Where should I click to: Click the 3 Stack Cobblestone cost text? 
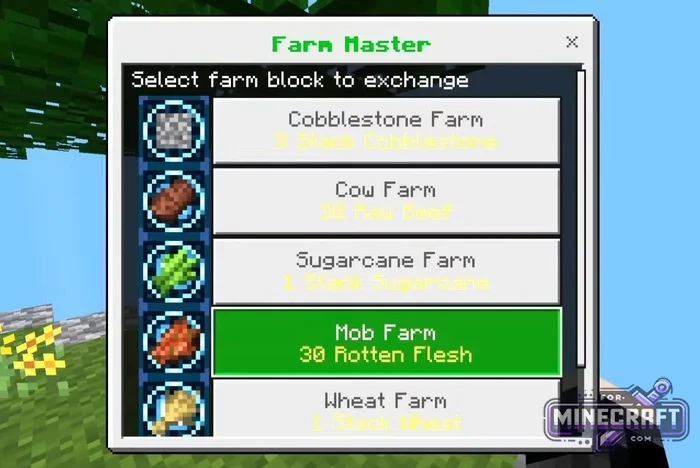[386, 142]
